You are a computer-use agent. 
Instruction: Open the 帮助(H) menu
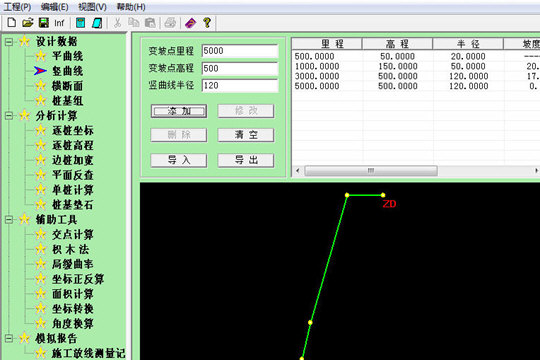tap(131, 7)
